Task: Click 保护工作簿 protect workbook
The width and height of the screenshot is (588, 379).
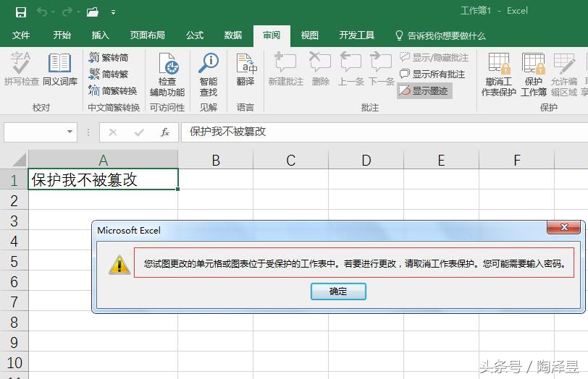Action: coord(533,74)
